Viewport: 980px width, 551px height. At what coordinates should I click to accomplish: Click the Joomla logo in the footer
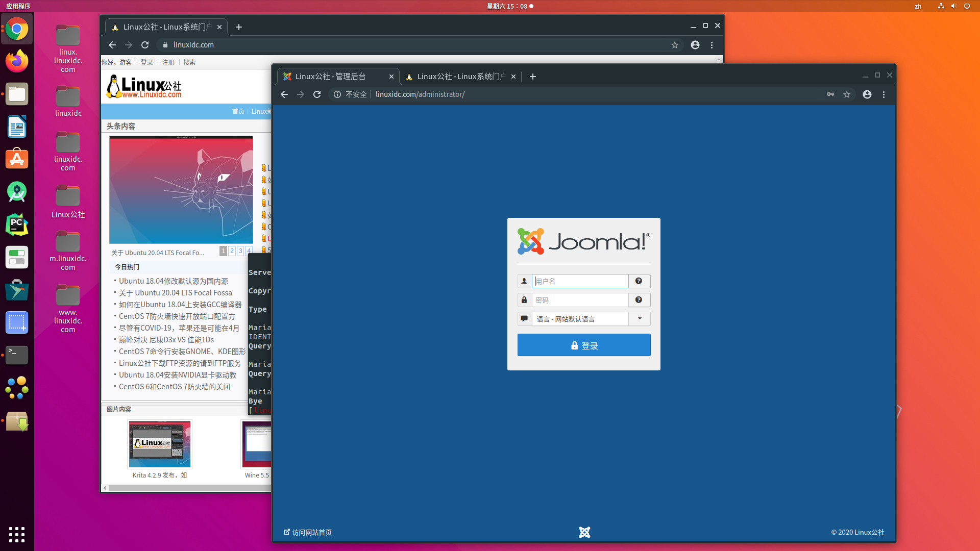[584, 532]
